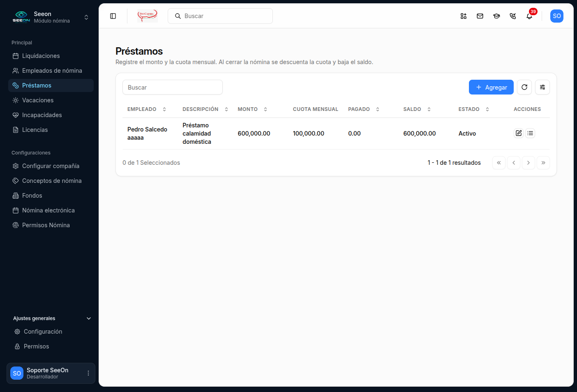Open Licencias in the sidebar
Screen dimensions: 577x392
pyautogui.click(x=51, y=130)
